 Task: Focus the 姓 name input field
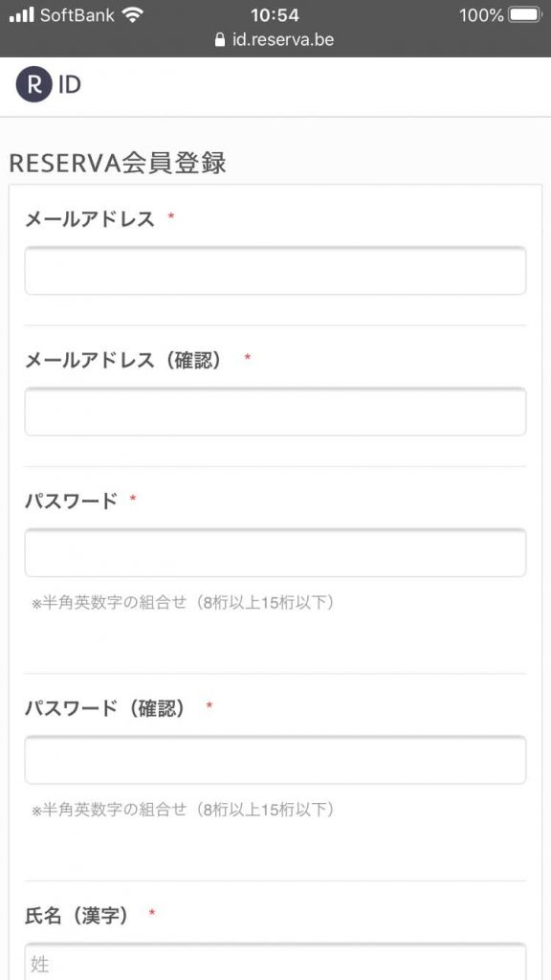275,962
